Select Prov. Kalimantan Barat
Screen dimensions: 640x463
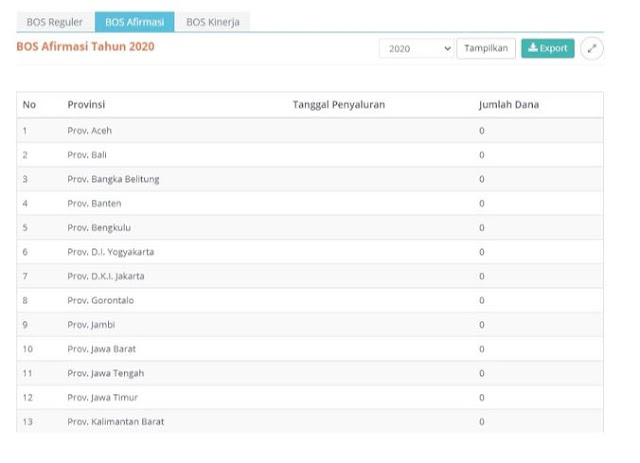pyautogui.click(x=116, y=422)
